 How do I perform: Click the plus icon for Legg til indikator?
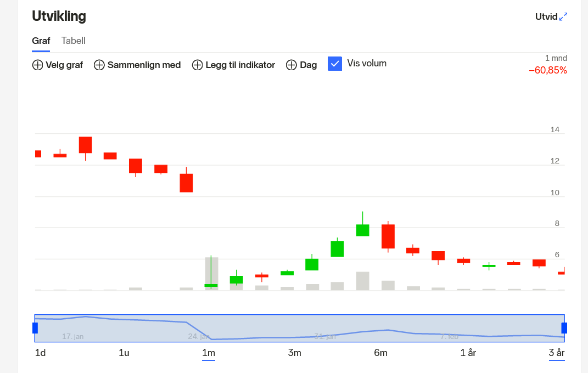197,65
